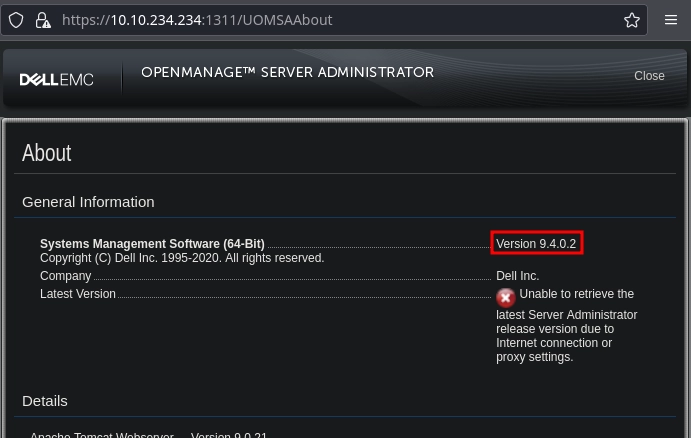Click the Latest Version field label

coord(77,294)
